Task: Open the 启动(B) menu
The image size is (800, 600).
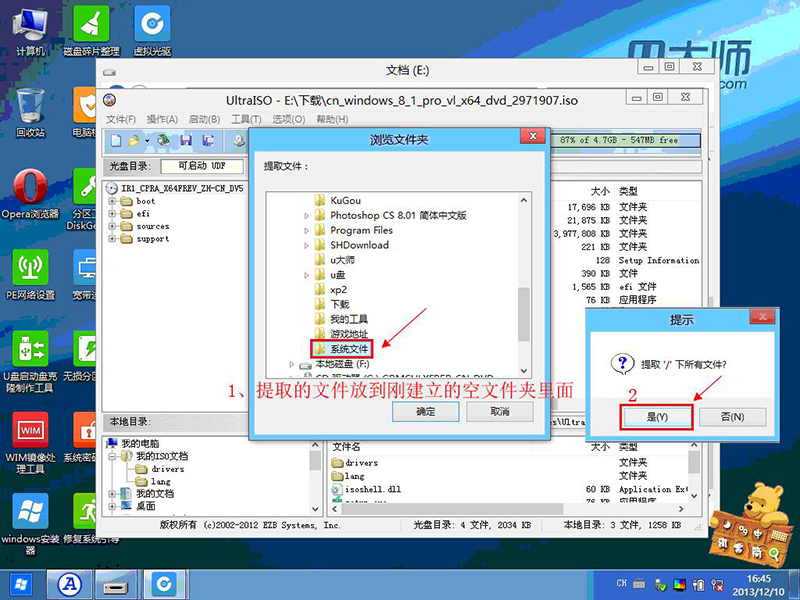Action: [x=204, y=119]
